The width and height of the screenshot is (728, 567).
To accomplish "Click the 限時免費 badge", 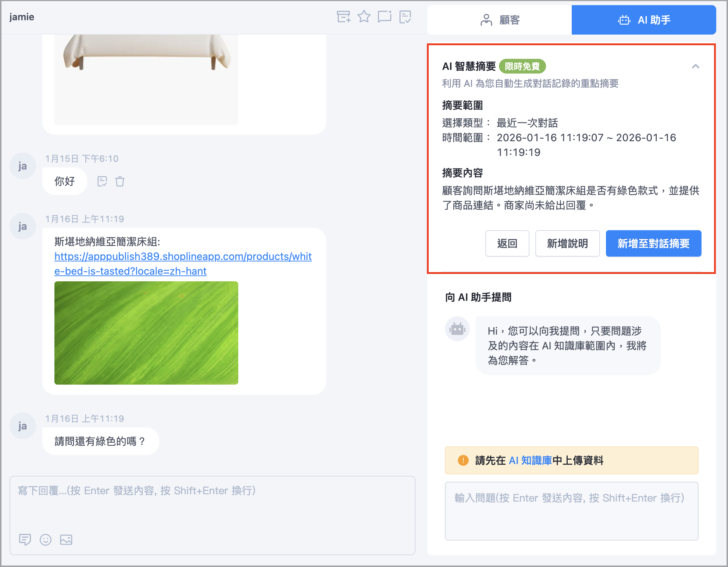I will point(522,66).
